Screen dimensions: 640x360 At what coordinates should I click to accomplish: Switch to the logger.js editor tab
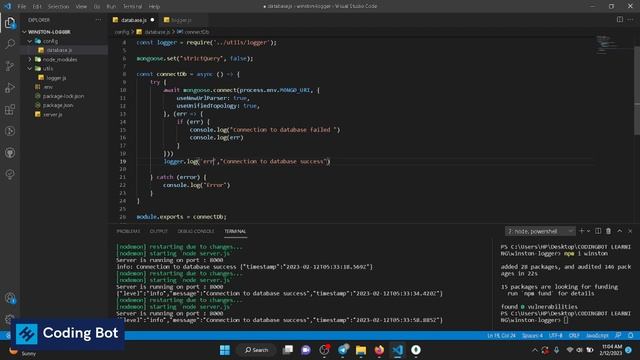181,20
